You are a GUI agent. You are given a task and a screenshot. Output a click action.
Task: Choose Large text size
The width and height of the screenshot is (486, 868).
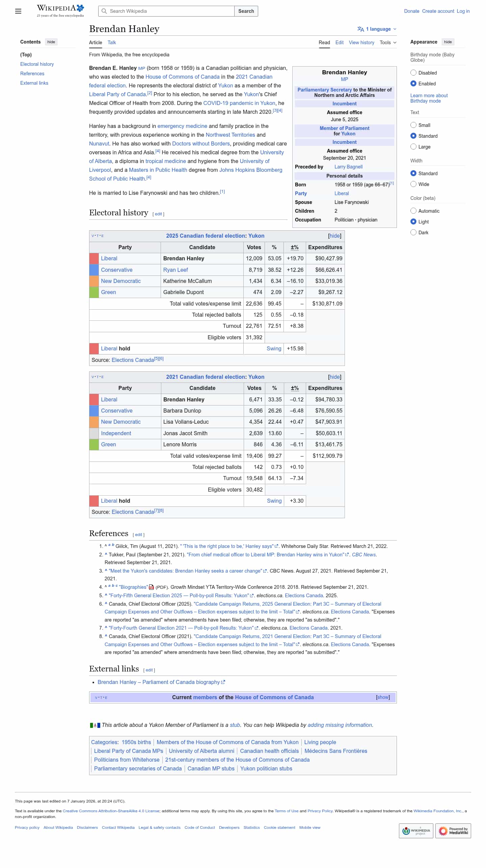[x=413, y=147]
